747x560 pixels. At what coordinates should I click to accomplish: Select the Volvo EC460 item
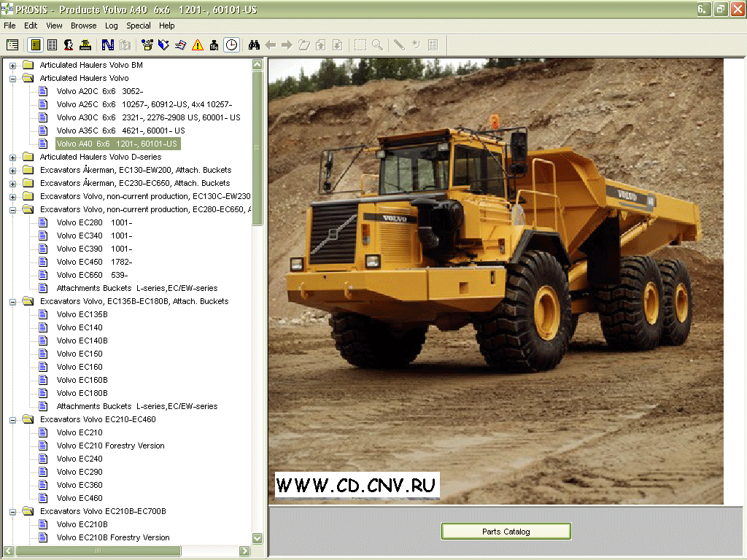[x=80, y=498]
